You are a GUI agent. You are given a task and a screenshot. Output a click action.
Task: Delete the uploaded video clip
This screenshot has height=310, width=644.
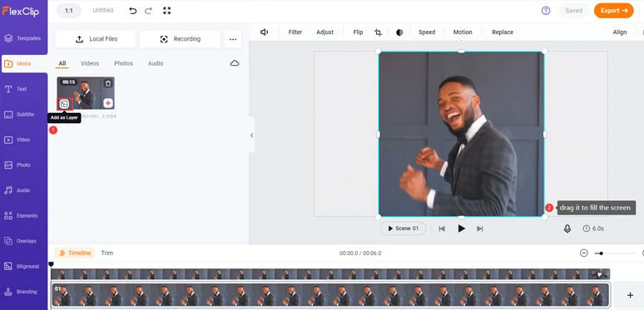click(108, 84)
